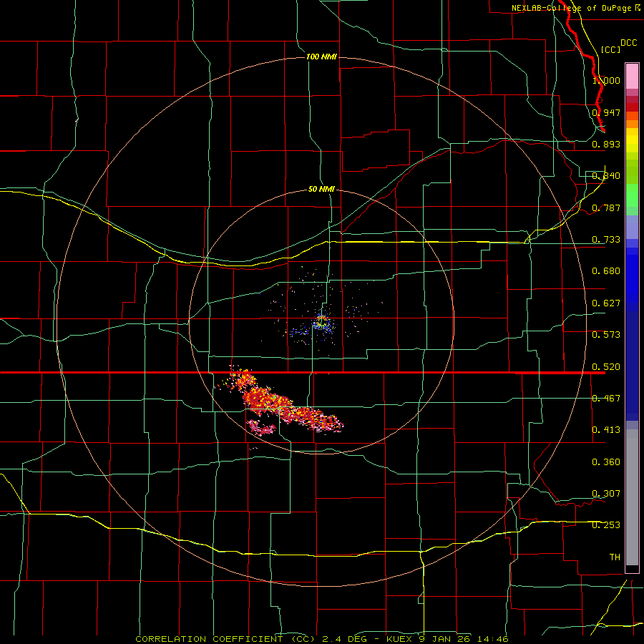The image size is (644, 644).
Task: Click the 0.733 scale value
Action: [x=606, y=240]
